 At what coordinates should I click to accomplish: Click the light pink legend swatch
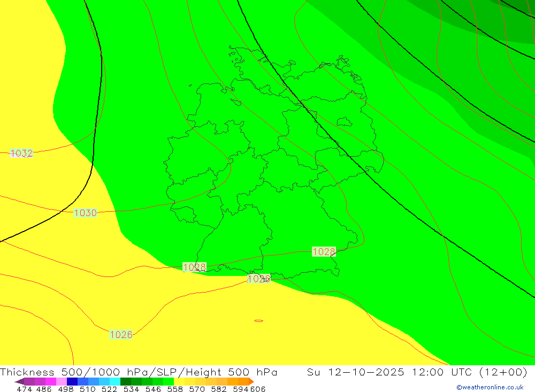[62, 381]
